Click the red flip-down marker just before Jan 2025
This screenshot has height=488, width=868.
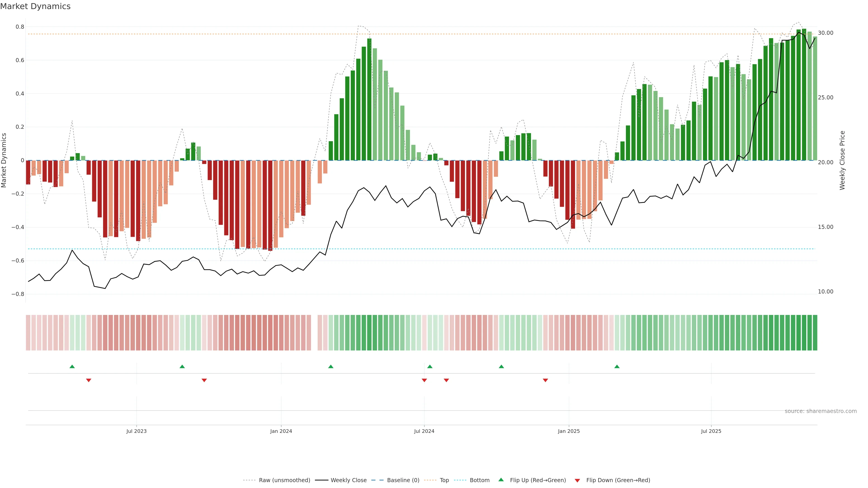point(545,380)
